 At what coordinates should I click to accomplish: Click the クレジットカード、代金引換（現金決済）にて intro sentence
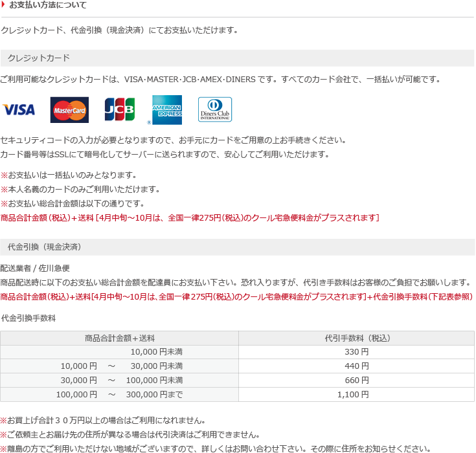(x=120, y=30)
